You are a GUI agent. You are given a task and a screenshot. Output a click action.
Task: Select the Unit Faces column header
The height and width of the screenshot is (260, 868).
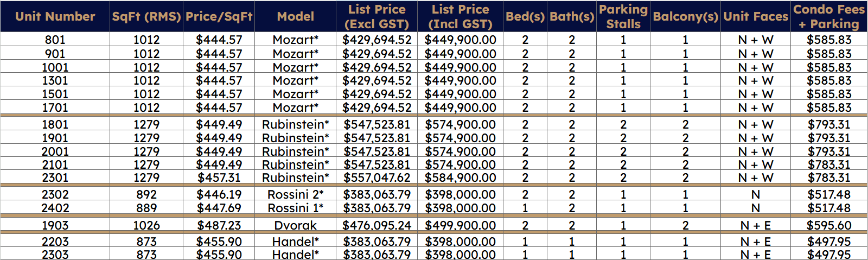click(x=756, y=16)
